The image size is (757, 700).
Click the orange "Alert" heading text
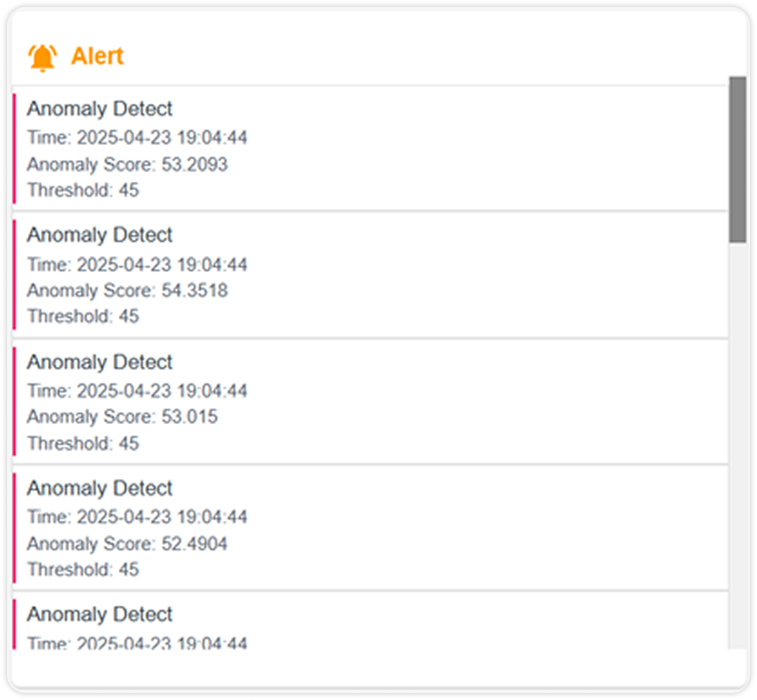97,56
